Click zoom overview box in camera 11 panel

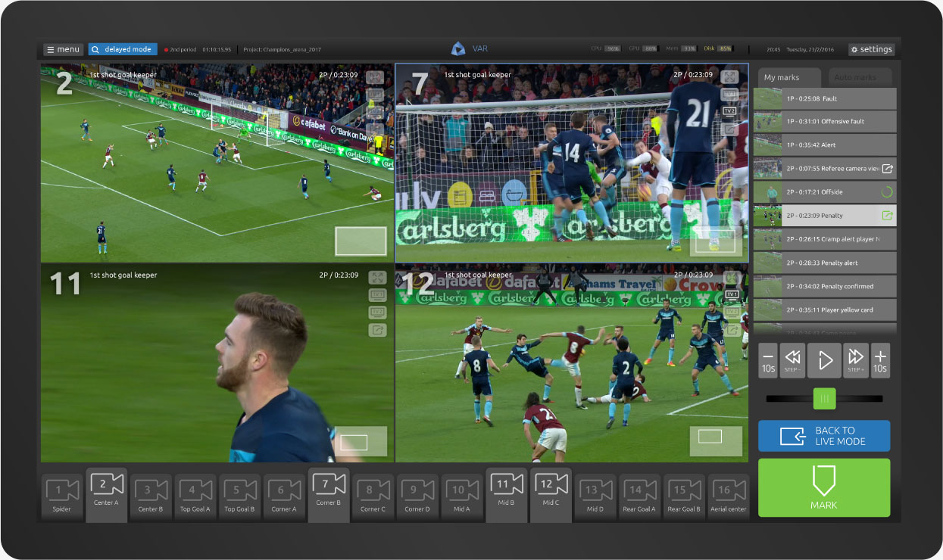tap(361, 441)
